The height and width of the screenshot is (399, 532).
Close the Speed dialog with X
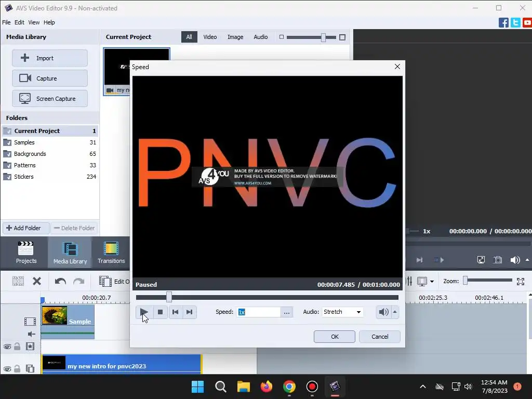(397, 66)
